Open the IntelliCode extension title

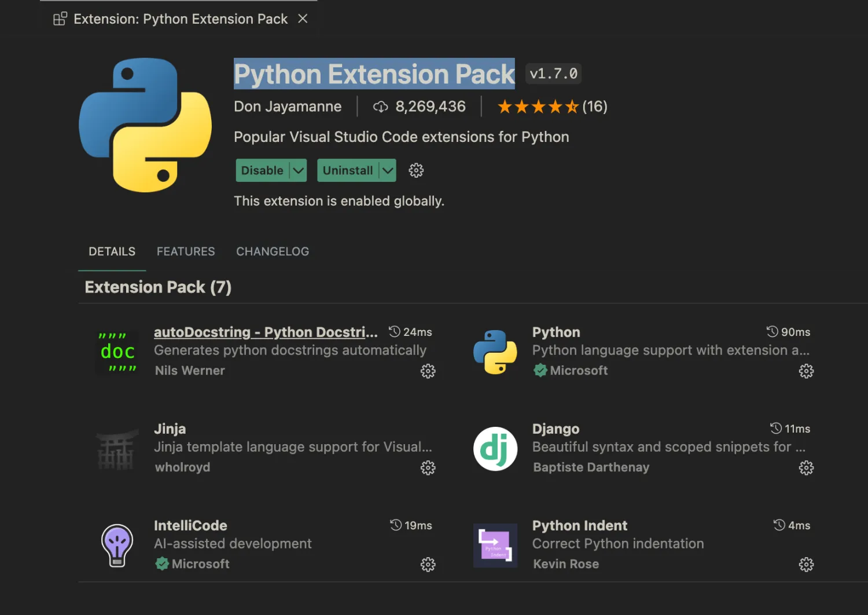(190, 525)
